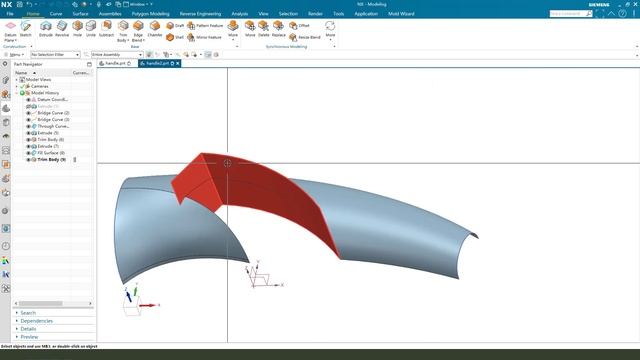This screenshot has width=640, height=360.
Task: Click the Resize Blend tool
Action: (x=305, y=37)
